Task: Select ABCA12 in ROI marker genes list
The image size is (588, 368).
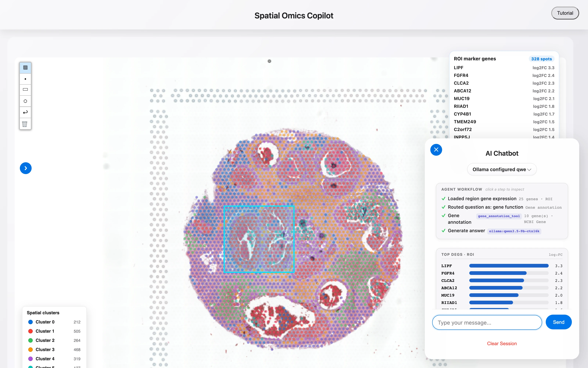Action: 504,91
